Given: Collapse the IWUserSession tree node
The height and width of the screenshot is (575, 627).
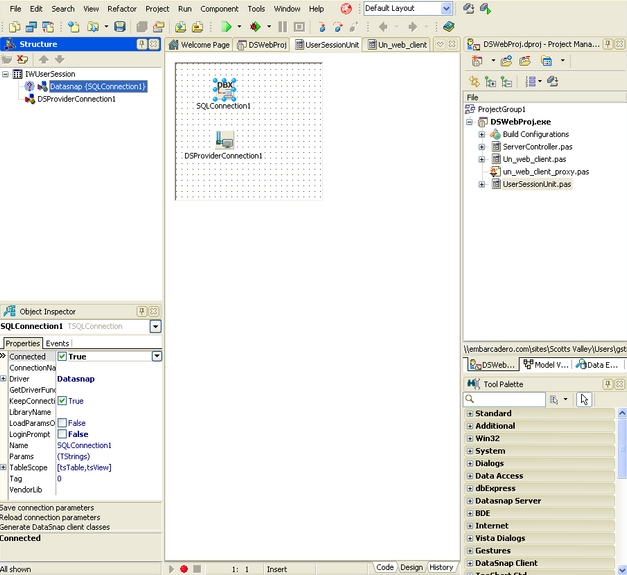Looking at the screenshot, I should click(x=5, y=74).
